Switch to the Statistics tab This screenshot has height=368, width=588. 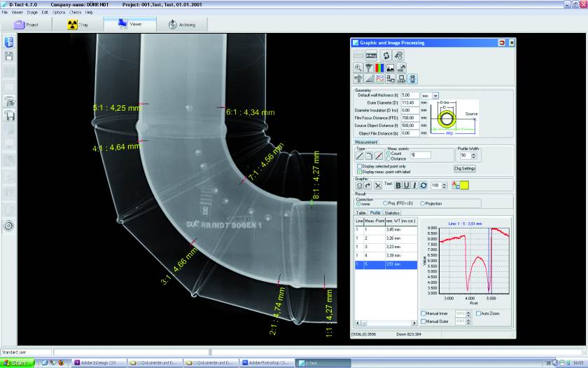click(x=392, y=212)
